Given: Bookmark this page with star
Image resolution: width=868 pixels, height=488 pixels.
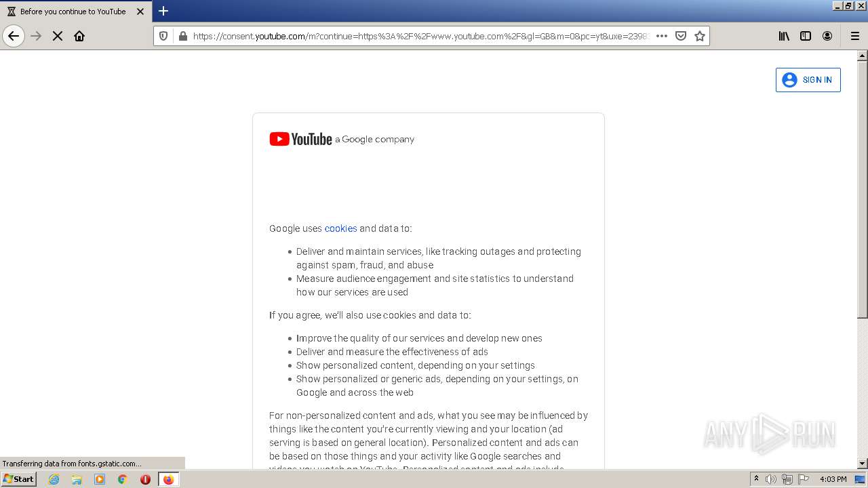Looking at the screenshot, I should click(x=700, y=36).
